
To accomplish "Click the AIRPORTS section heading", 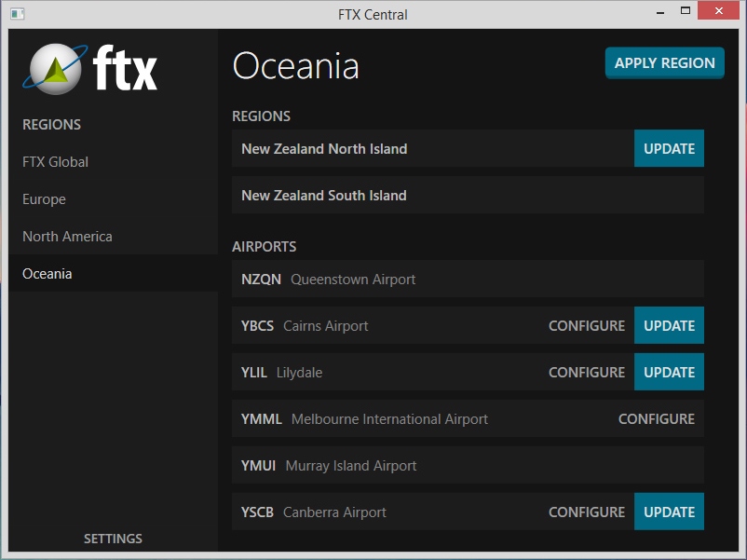I will 264,246.
